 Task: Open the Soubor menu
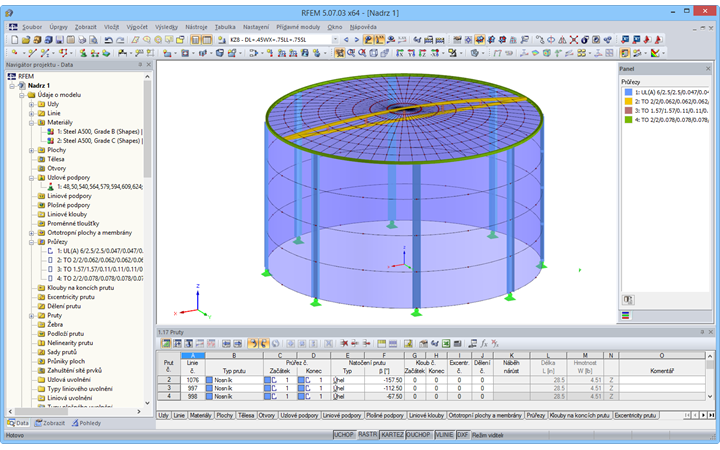point(32,27)
